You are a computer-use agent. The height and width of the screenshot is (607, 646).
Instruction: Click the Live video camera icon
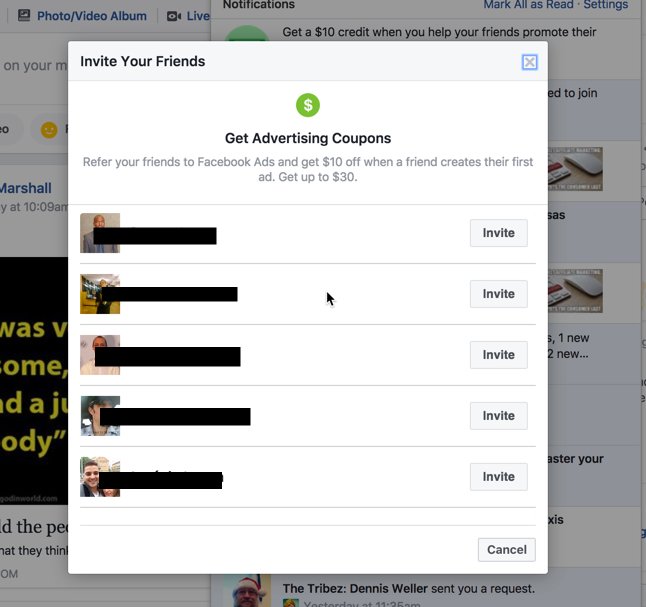click(173, 16)
